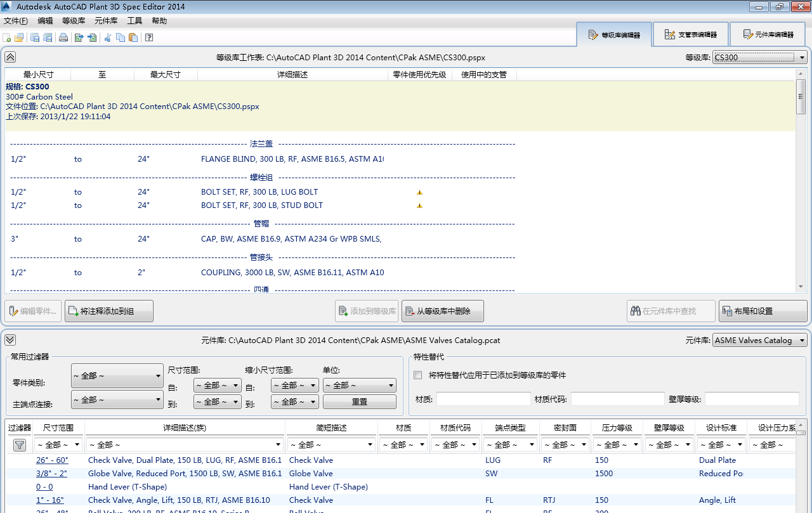Select the FLANGE BLIND, 300 LB row
The image size is (812, 513).
click(263, 159)
